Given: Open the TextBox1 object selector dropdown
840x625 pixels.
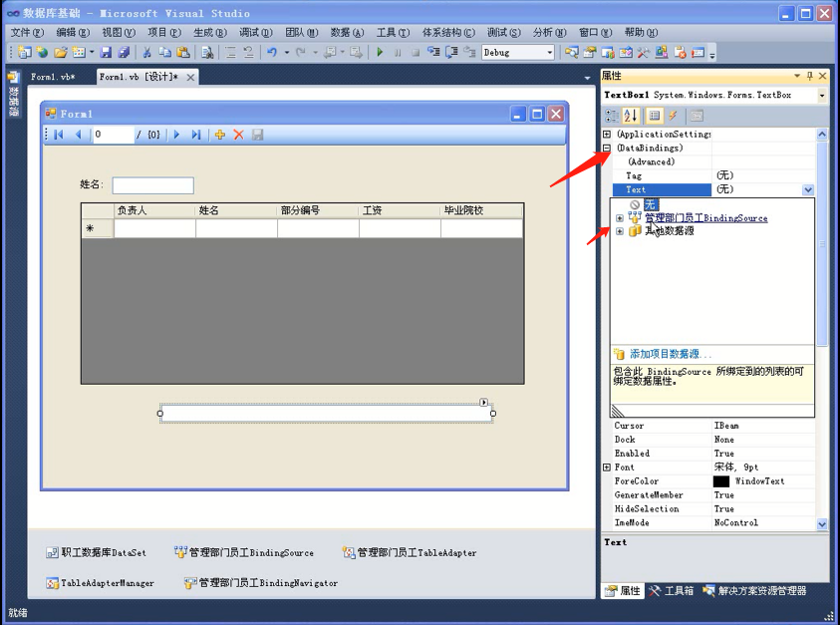Looking at the screenshot, I should (x=822, y=96).
